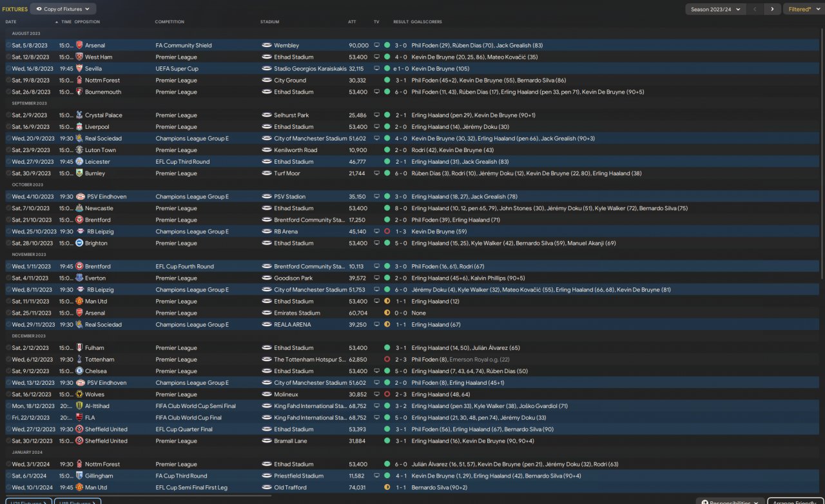825x504 pixels.
Task: Open the UEFA Super Cup competition link
Action: click(177, 69)
